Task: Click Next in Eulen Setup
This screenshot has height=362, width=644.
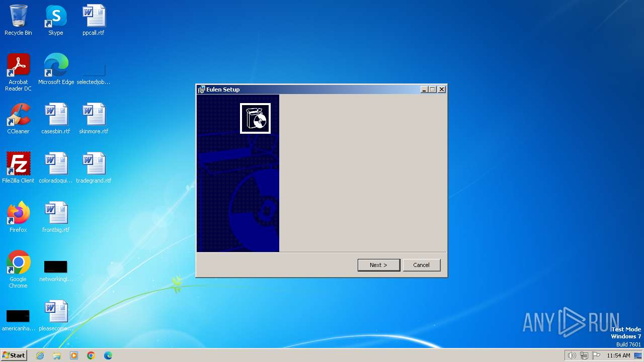Action: click(379, 265)
